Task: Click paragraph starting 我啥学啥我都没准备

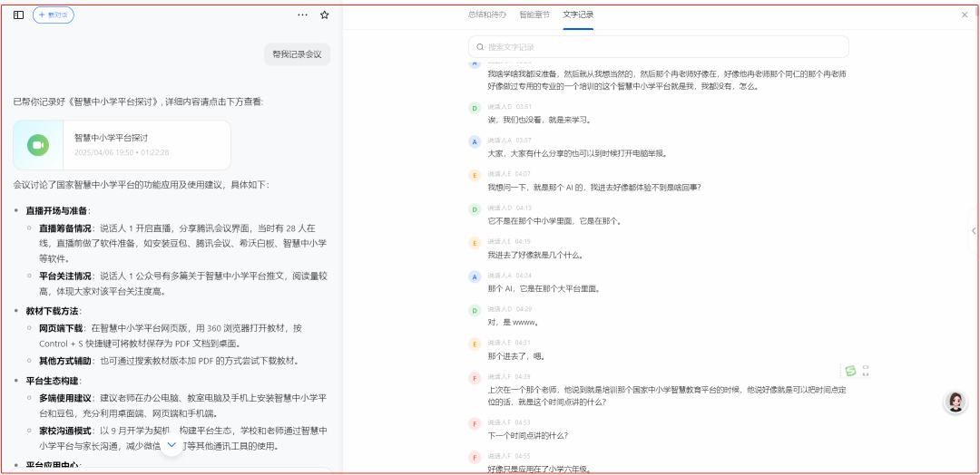Action: coord(668,80)
